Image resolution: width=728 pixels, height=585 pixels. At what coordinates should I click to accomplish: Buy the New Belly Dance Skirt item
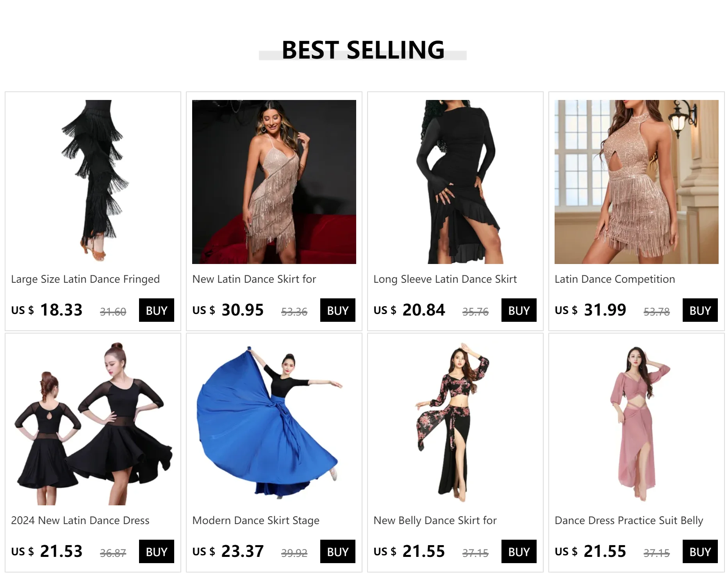(519, 551)
